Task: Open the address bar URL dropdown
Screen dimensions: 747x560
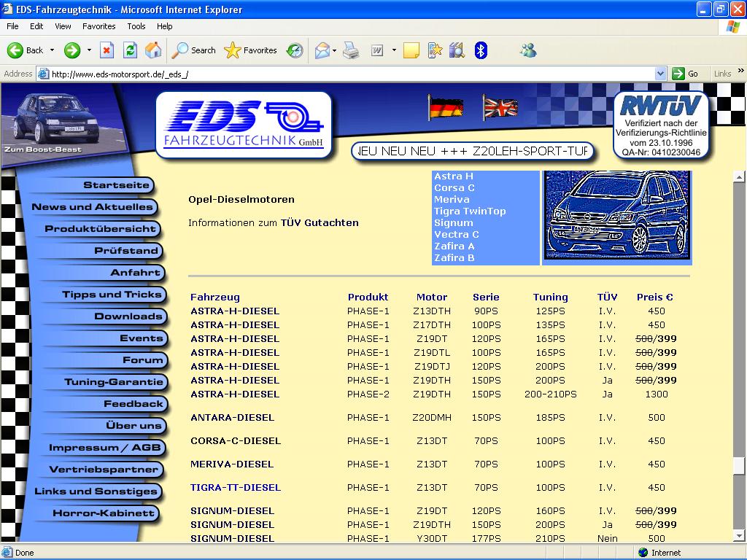Action: click(x=660, y=74)
